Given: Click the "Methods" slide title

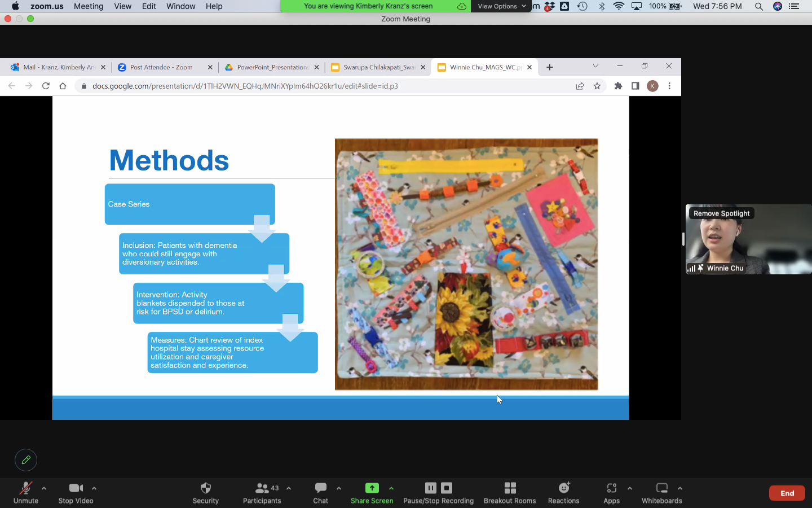Looking at the screenshot, I should (169, 160).
